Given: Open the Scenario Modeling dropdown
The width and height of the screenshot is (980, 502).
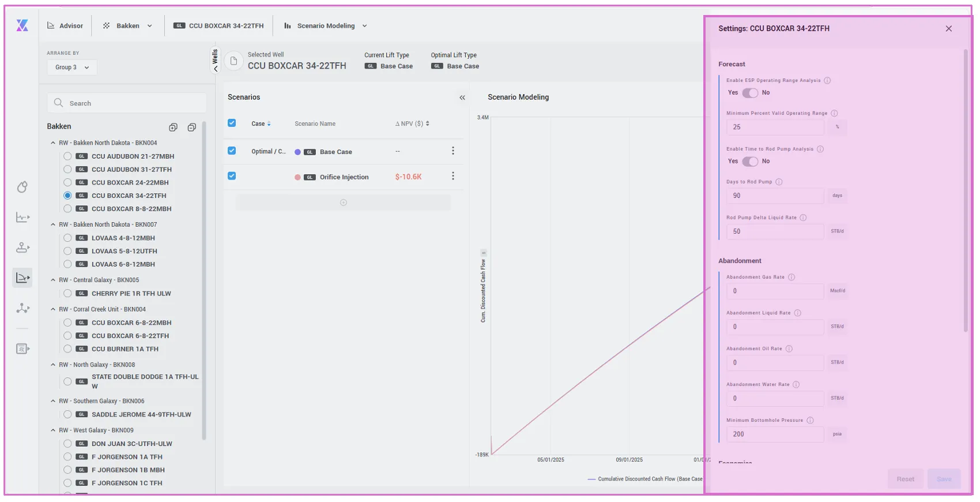Looking at the screenshot, I should point(326,26).
